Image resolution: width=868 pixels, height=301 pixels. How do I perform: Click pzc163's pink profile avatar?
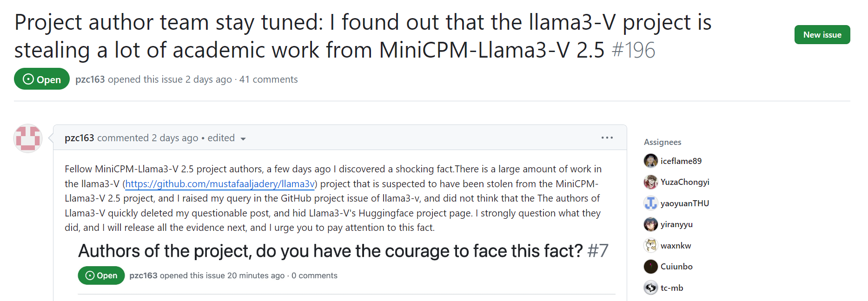click(x=28, y=138)
